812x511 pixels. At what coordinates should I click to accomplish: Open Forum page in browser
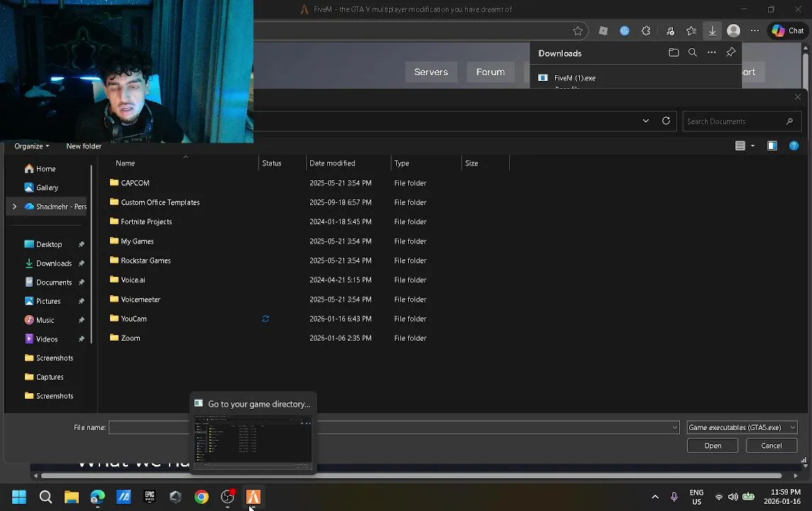pos(490,72)
